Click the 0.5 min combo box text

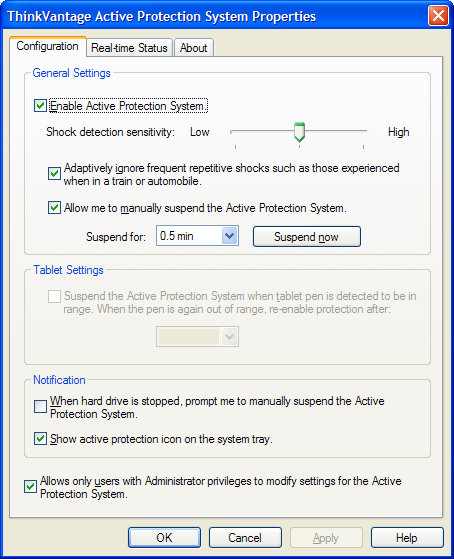click(x=177, y=236)
